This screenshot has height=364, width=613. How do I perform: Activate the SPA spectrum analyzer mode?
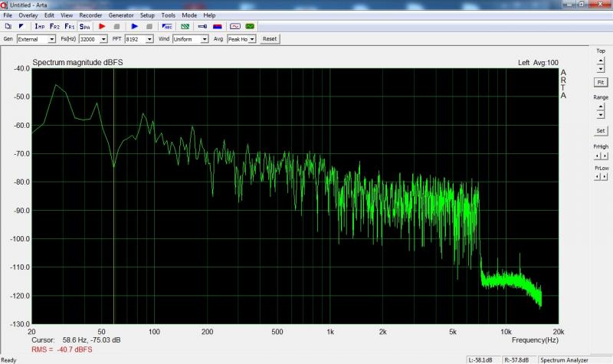tap(84, 26)
